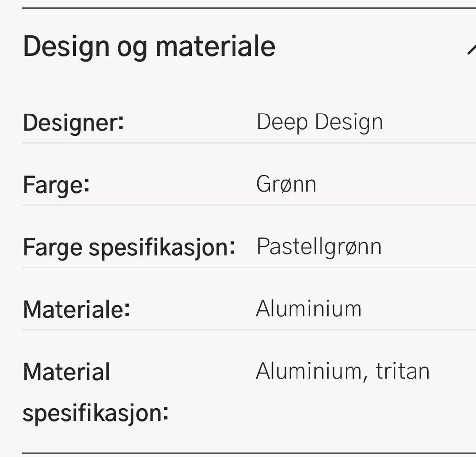
Task: Click the "Materiale:" row label
Action: [76, 309]
